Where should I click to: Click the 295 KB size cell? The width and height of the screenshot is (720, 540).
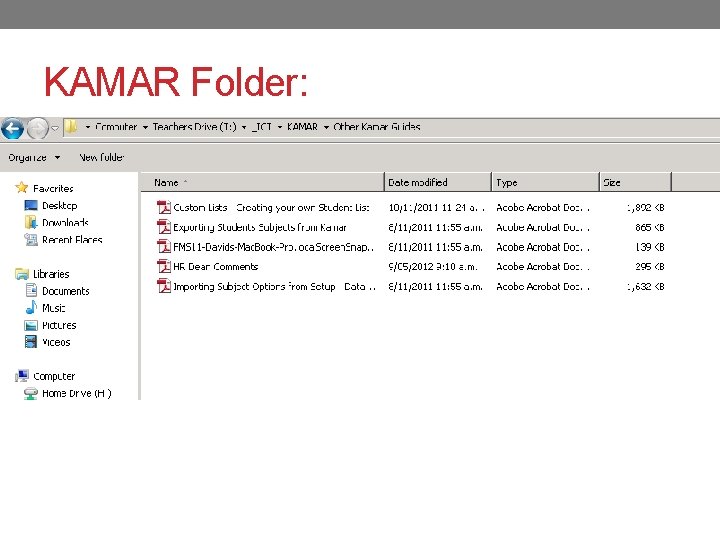point(650,267)
